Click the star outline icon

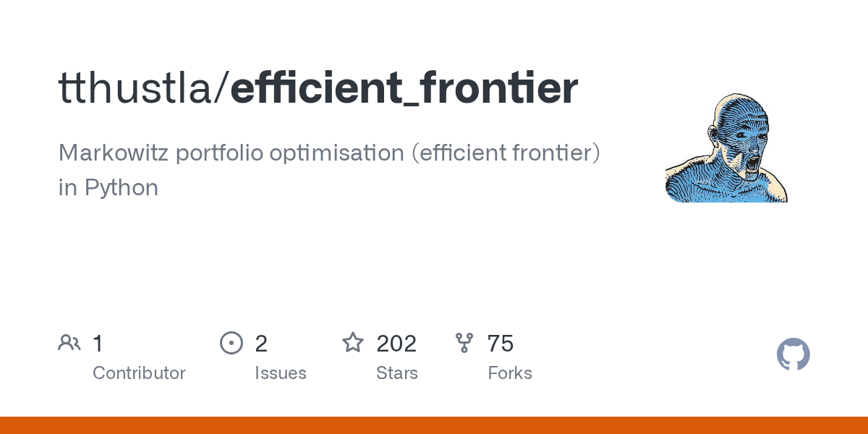point(353,342)
